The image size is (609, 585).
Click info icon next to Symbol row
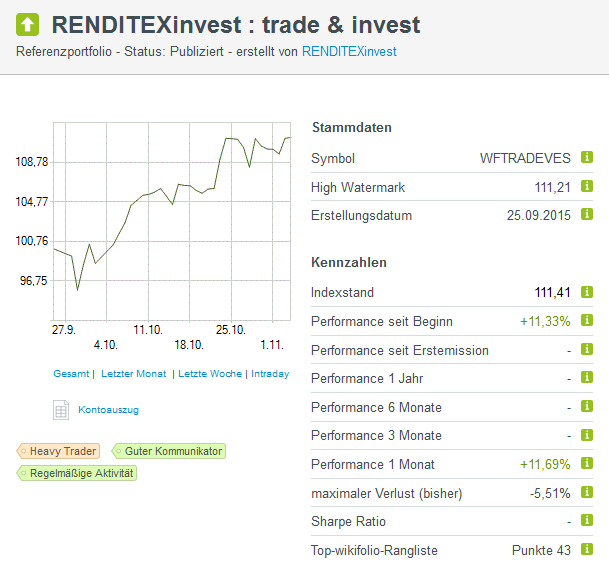(x=587, y=158)
